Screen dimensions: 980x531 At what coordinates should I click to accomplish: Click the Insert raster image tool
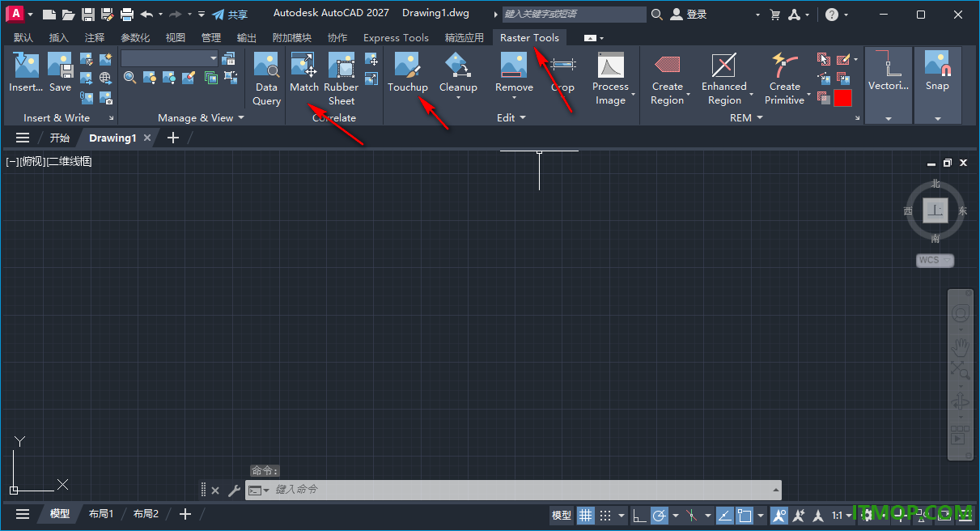[x=26, y=72]
